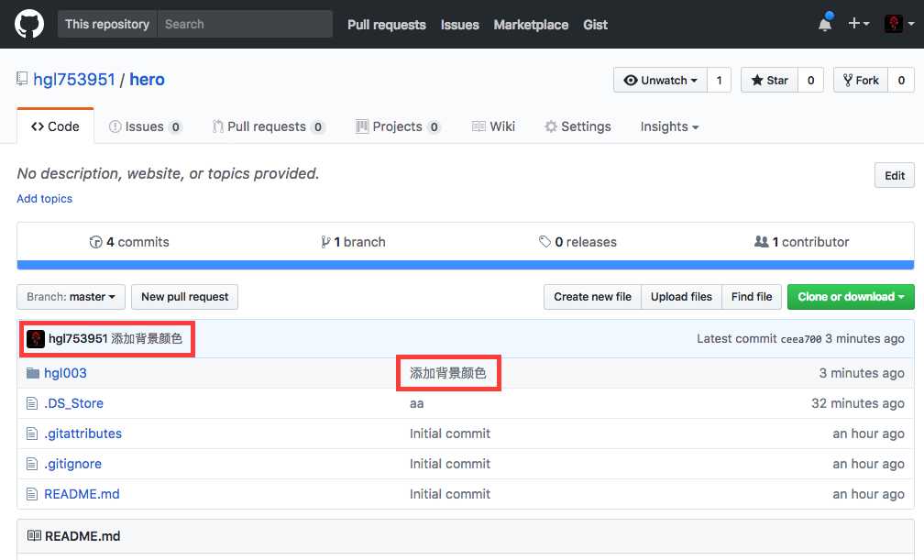Expand the Branch: master dropdown
This screenshot has height=560, width=924.
[x=71, y=297]
